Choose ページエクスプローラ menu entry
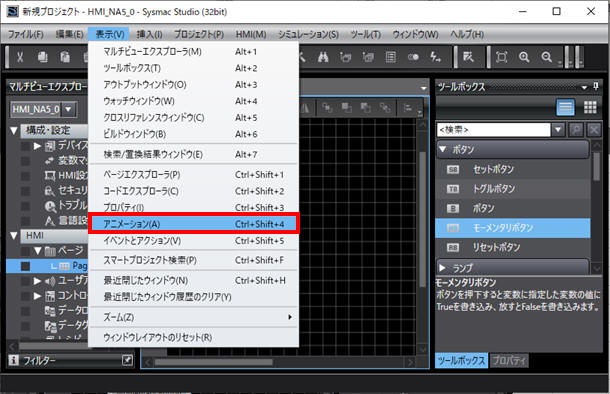The image size is (610, 394). coord(193,175)
